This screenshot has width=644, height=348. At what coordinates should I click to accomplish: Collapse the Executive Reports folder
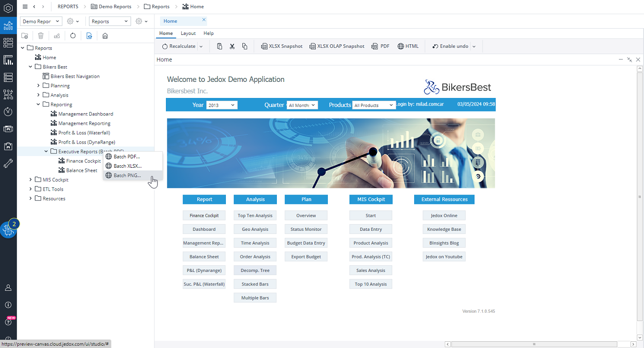46,152
